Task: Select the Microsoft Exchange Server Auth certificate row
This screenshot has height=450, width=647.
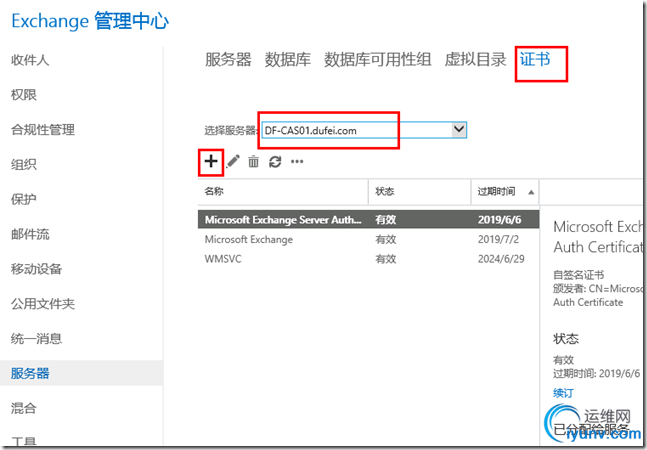Action: 368,219
